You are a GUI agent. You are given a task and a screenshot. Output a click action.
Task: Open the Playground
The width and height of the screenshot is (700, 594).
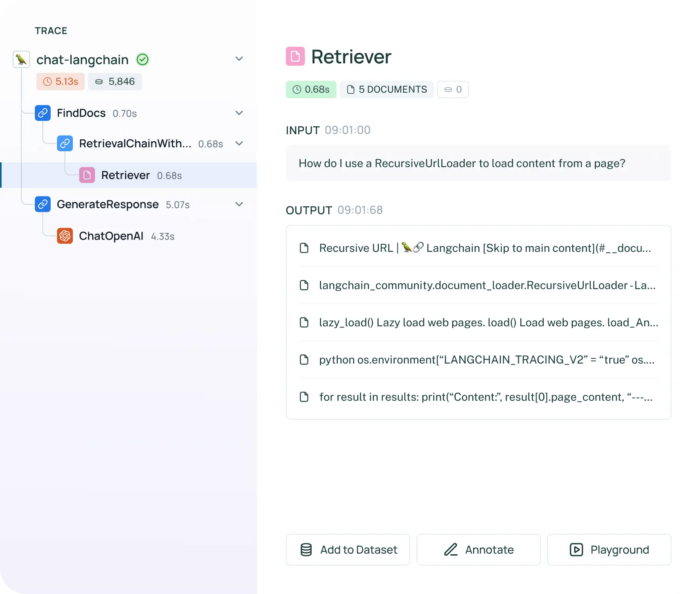click(609, 550)
